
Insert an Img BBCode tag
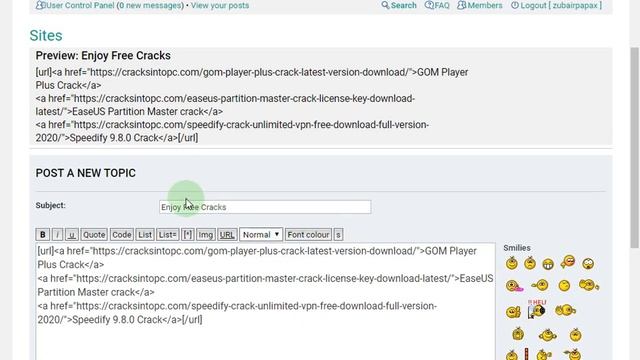click(x=205, y=235)
